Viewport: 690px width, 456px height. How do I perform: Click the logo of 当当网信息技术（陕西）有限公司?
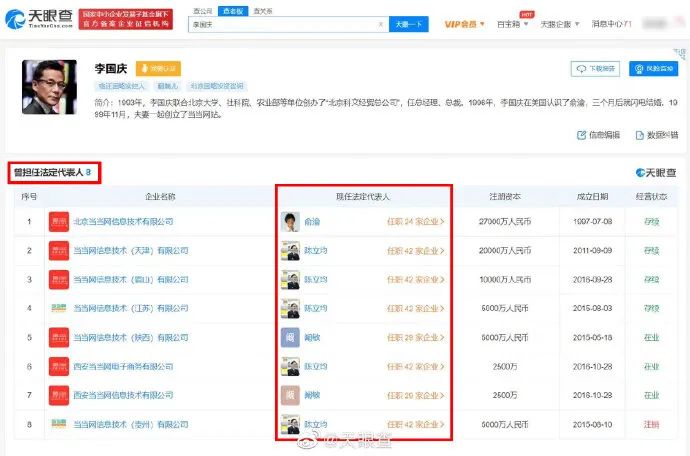[59, 338]
